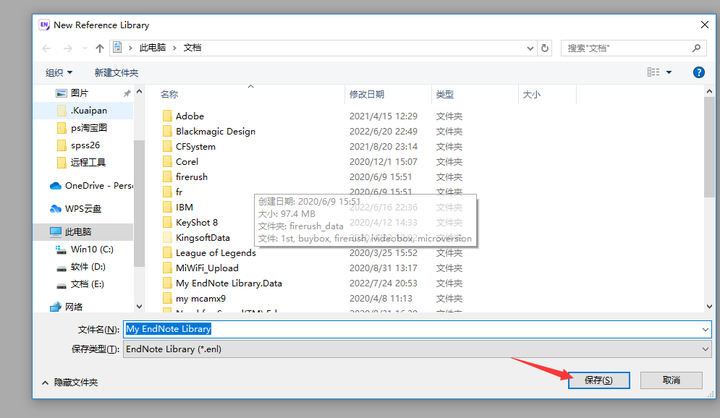Close the New Reference Library dialog
The height and width of the screenshot is (418, 720).
(704, 25)
